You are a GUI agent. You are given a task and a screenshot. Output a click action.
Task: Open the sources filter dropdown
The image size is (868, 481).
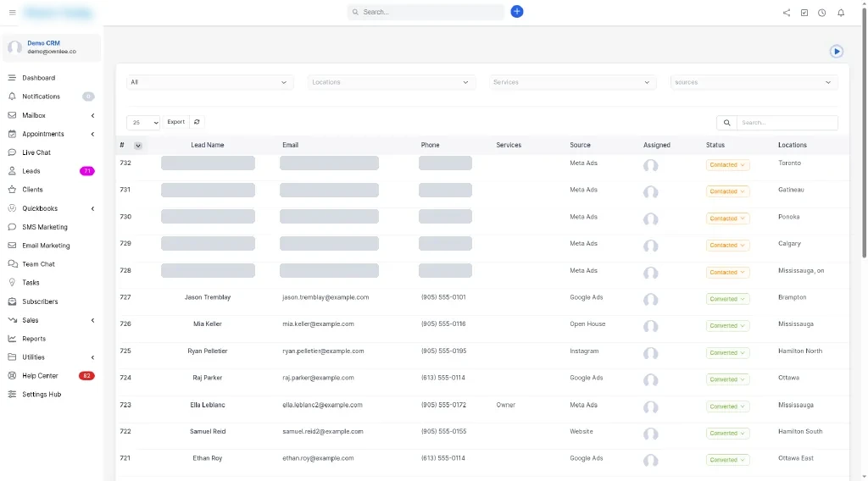(x=754, y=82)
